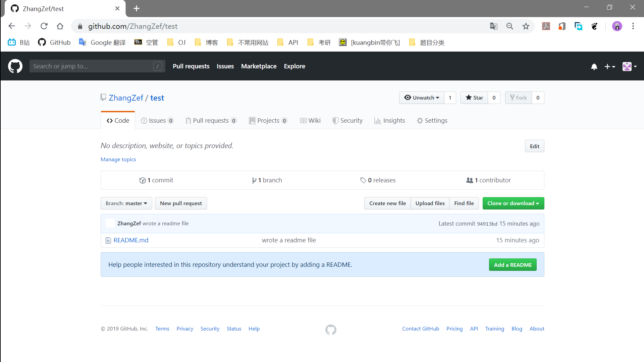Follow the Manage topics link
Viewport: 644px width, 362px height.
coord(118,160)
